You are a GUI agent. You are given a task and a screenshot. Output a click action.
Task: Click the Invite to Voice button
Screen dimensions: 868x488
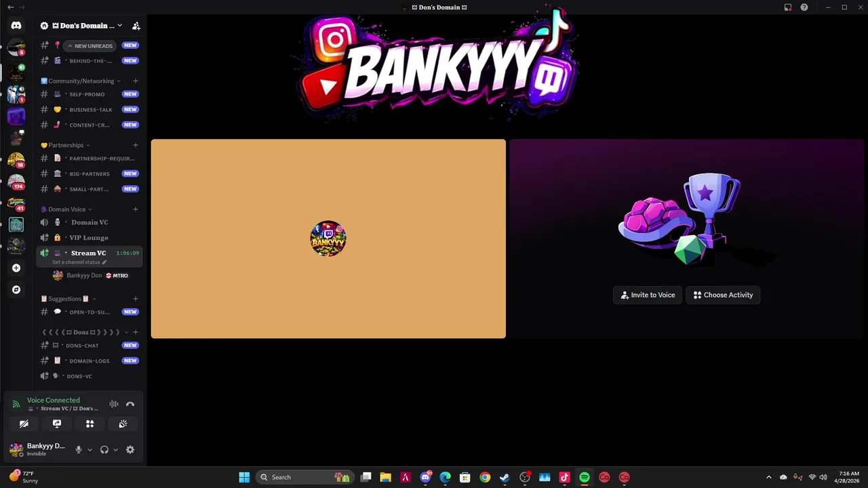tap(648, 295)
